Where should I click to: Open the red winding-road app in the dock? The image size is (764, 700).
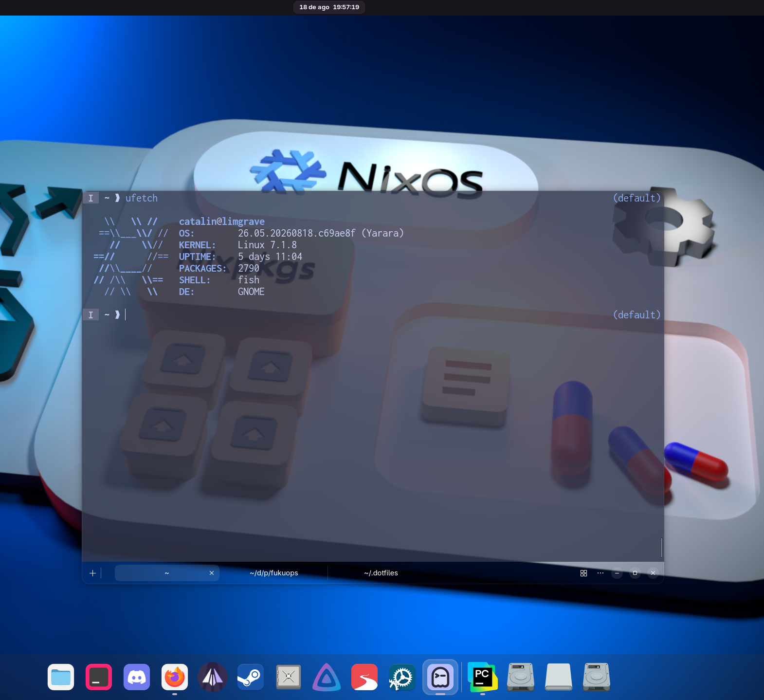click(x=364, y=677)
